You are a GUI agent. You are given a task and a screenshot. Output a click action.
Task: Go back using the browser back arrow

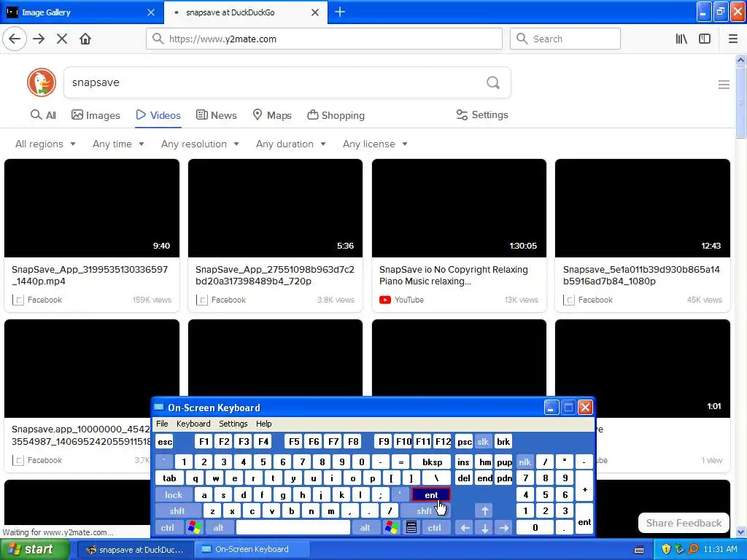coord(15,39)
